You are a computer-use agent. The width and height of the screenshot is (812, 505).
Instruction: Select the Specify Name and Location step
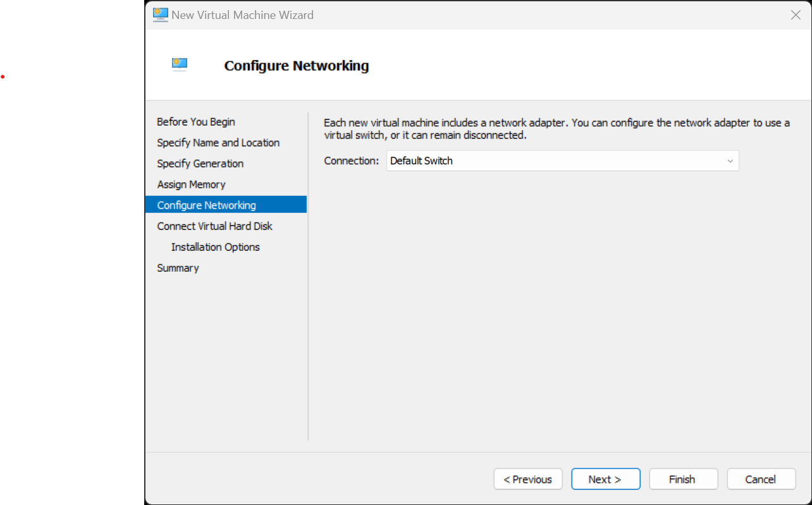[x=218, y=143]
